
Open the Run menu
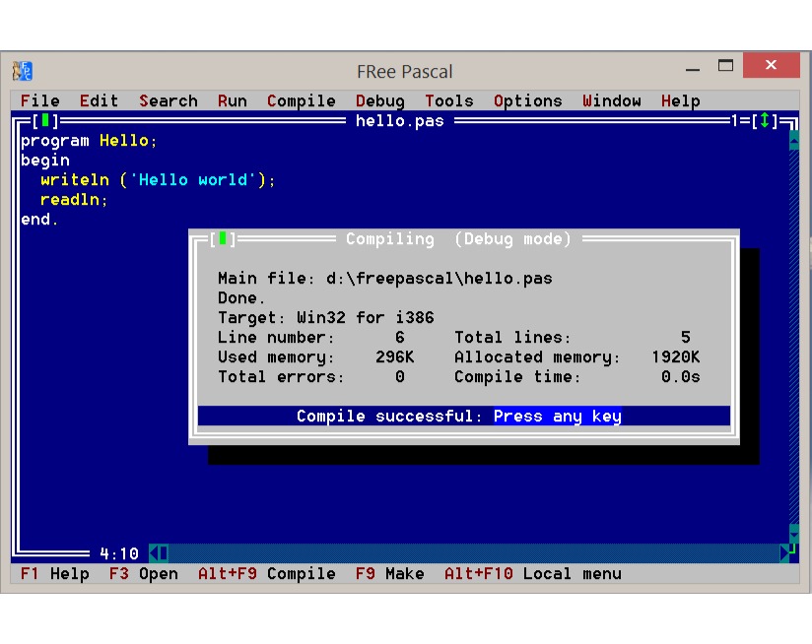click(x=233, y=100)
